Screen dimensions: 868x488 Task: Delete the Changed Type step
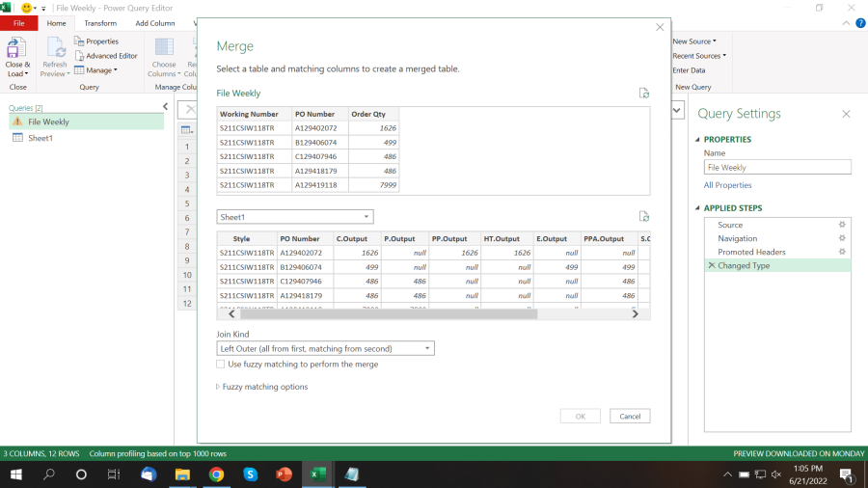(712, 265)
